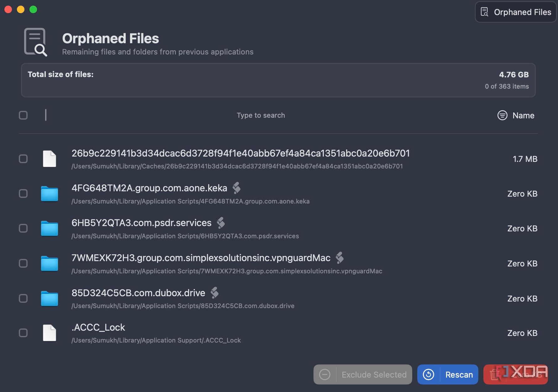
Task: Open the Name sort dropdown
Action: (523, 116)
